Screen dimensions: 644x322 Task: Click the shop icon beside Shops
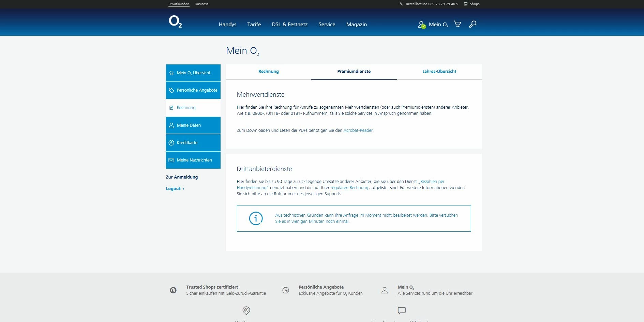466,4
